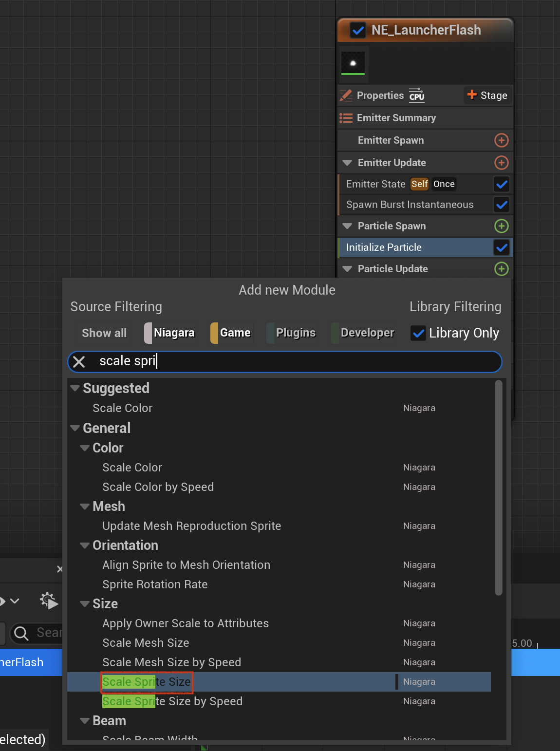560x751 pixels.
Task: Click the Self badge on Emitter State
Action: click(419, 184)
